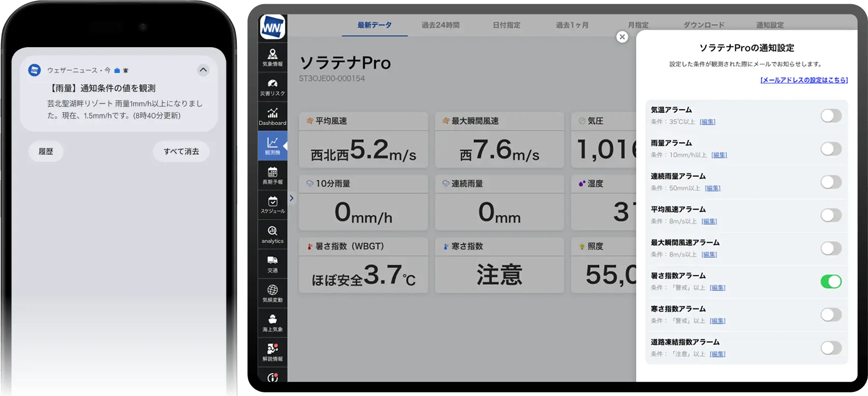
Task: Open 交通 truck icon in sidebar
Action: [273, 263]
